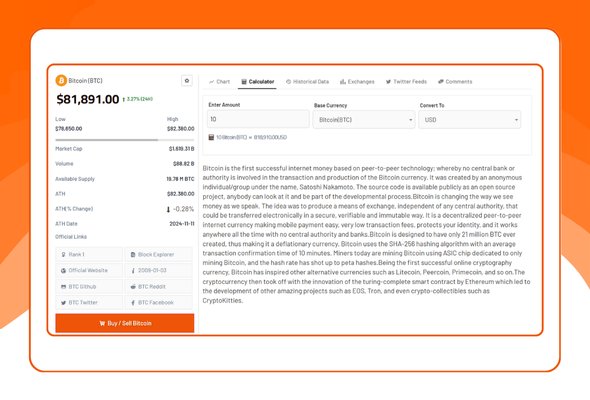Click the Bitcoin logo icon

[x=61, y=81]
